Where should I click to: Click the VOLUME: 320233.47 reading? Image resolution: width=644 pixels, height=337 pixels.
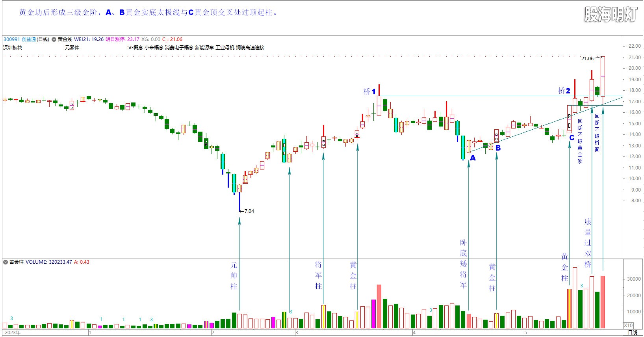click(49, 262)
